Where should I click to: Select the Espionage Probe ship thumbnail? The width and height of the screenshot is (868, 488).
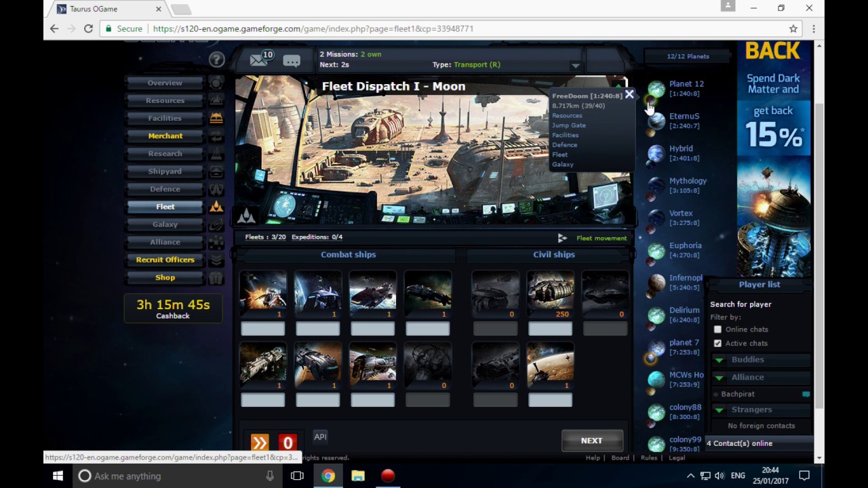pyautogui.click(x=550, y=365)
